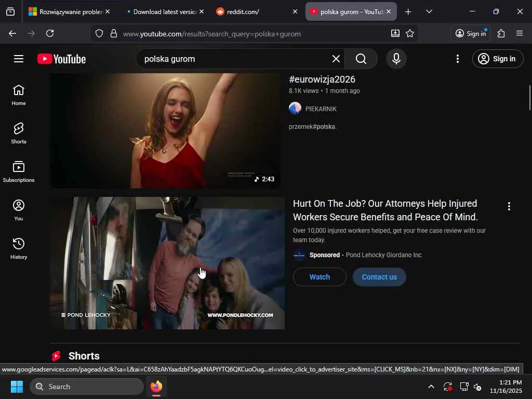Viewport: 532px width, 399px height.
Task: Open the Pond Lehocky ad thumbnail
Action: (167, 263)
